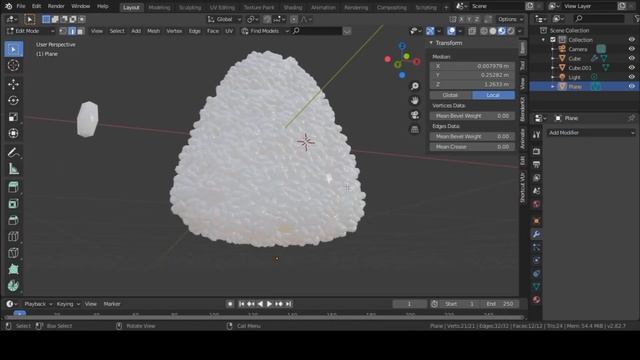Open the viewport shading options dropdown
This screenshot has height=360, width=640.
[520, 31]
